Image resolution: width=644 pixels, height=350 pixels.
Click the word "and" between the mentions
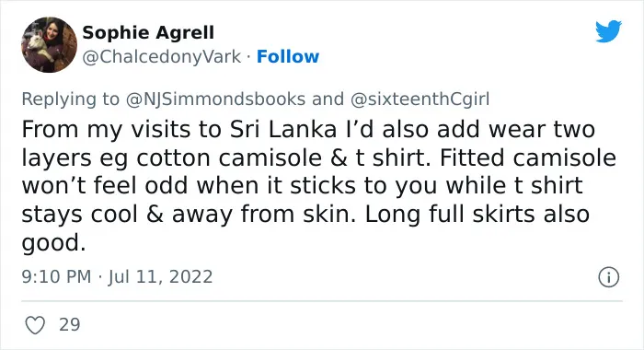328,99
